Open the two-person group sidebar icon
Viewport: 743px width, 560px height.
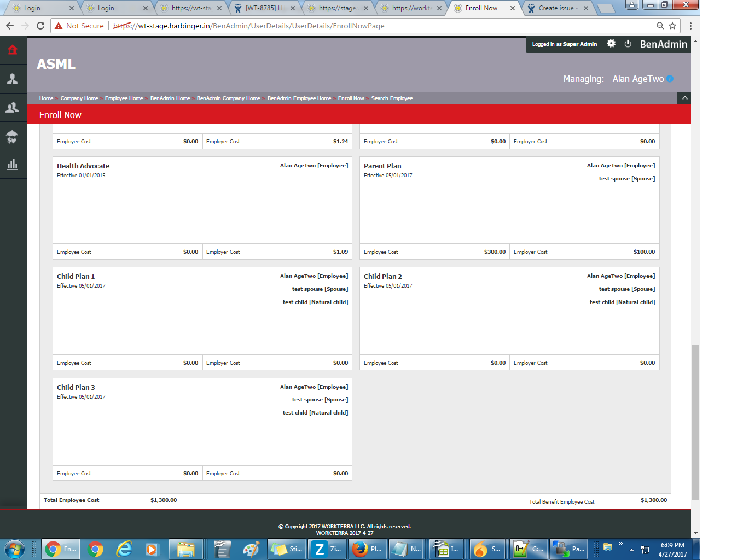click(13, 108)
